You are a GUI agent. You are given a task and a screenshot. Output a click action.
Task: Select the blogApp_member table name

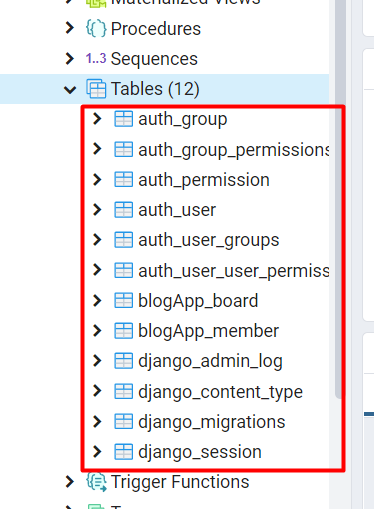pos(208,332)
